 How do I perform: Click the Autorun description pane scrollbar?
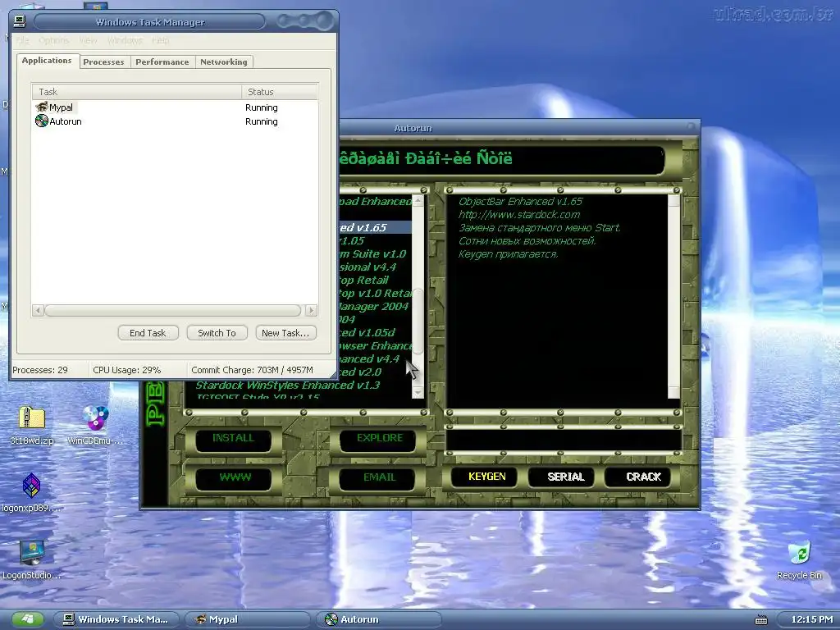point(674,297)
